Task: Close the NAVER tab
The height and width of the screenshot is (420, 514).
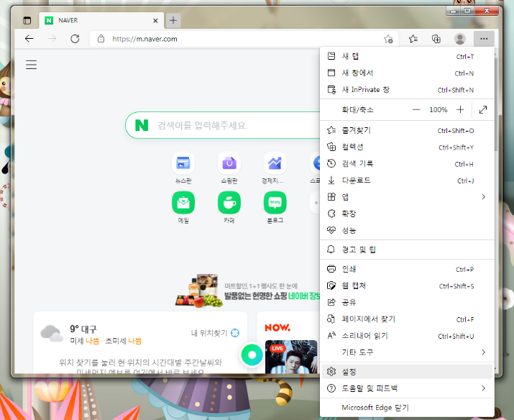Action: 155,21
